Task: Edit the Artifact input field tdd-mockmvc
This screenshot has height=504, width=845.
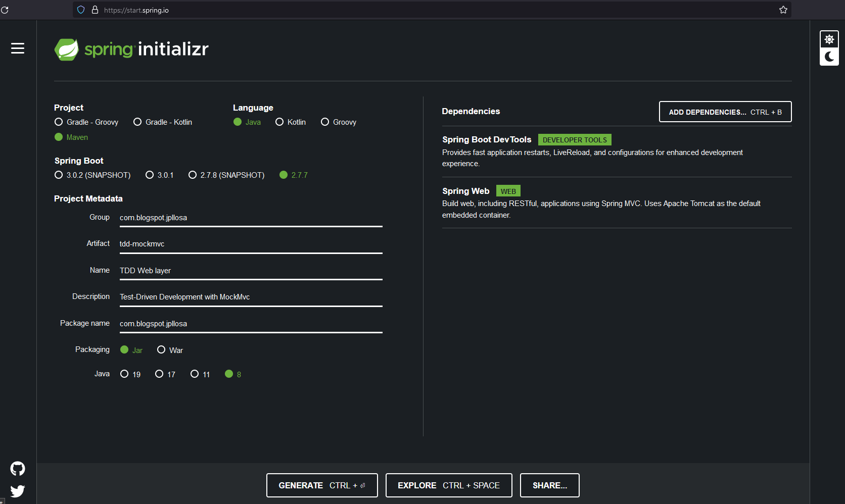Action: [251, 244]
